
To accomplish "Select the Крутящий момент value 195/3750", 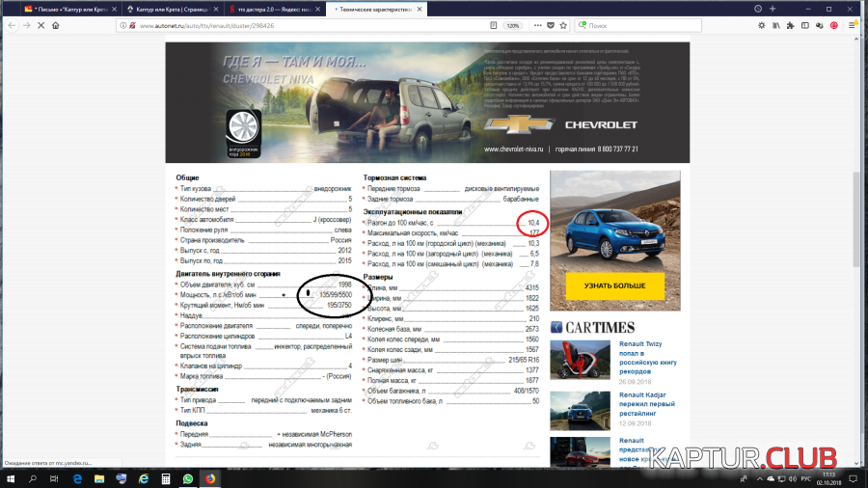I will click(x=339, y=305).
